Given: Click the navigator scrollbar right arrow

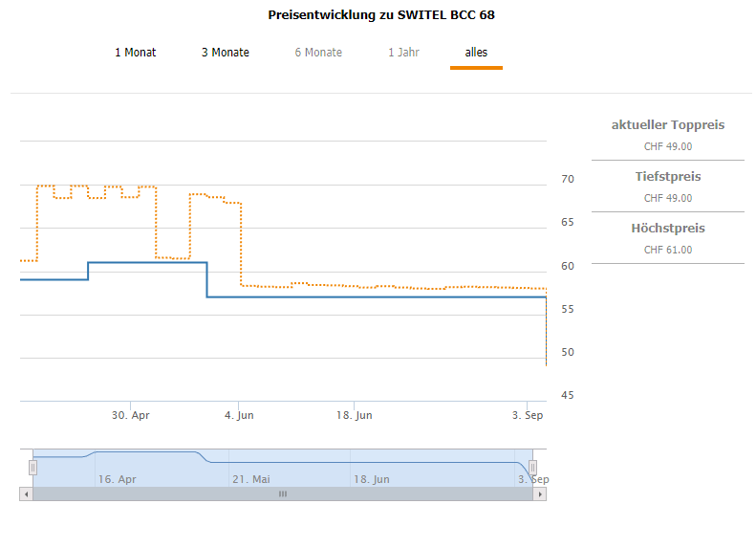Looking at the screenshot, I should pyautogui.click(x=541, y=493).
